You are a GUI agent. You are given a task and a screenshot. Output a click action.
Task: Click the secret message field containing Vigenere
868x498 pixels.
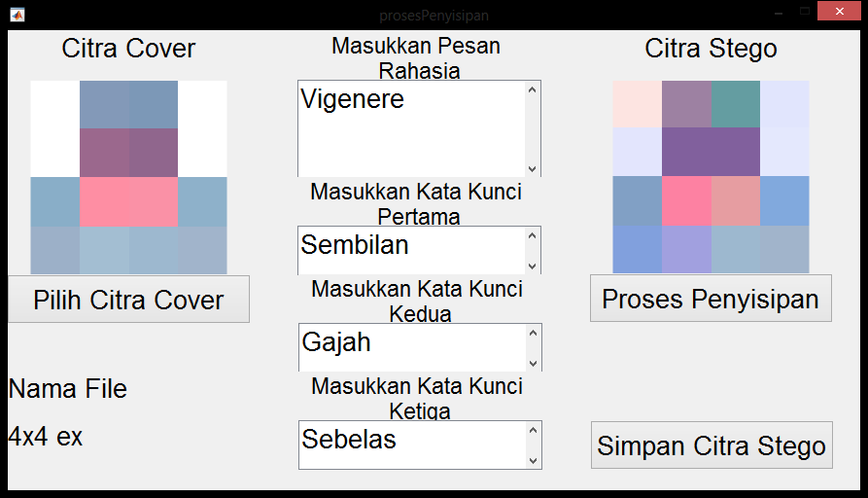(411, 128)
